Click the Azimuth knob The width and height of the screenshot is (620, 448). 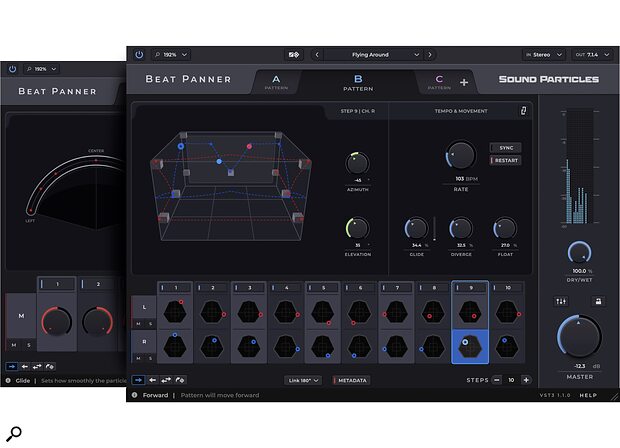(357, 163)
